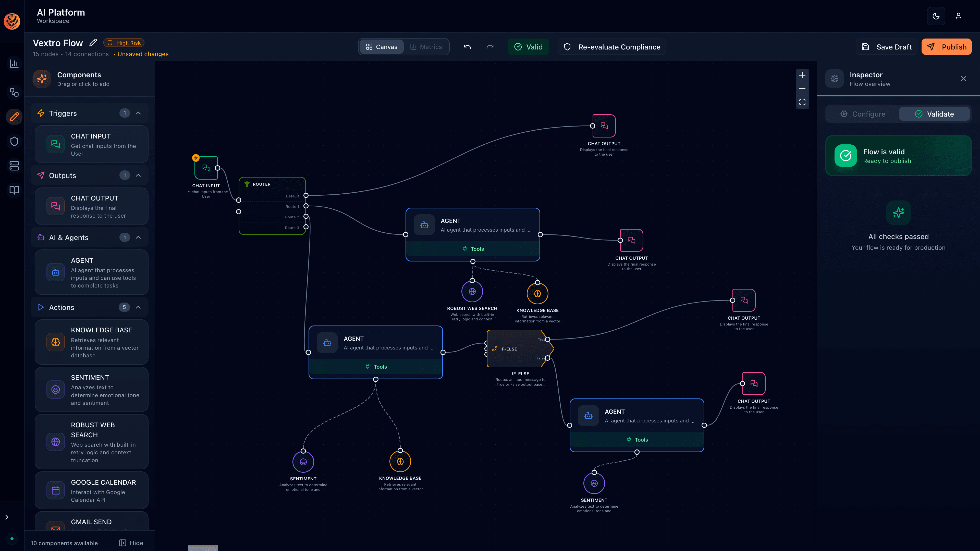Open the connections panel in the sidebar
This screenshot has width=980, height=551.
coord(14,92)
